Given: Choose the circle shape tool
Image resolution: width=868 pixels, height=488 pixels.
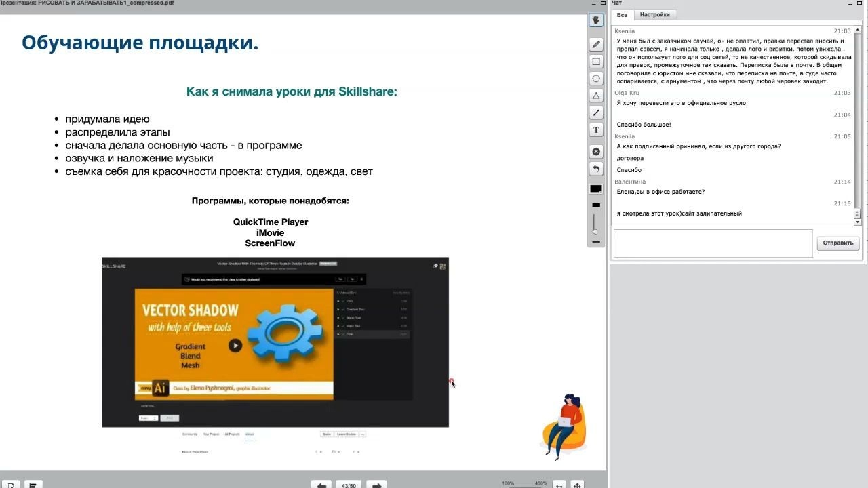Looking at the screenshot, I should tap(596, 79).
